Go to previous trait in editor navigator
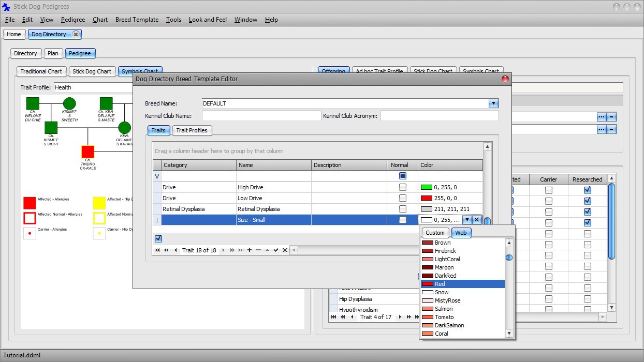 (x=175, y=250)
